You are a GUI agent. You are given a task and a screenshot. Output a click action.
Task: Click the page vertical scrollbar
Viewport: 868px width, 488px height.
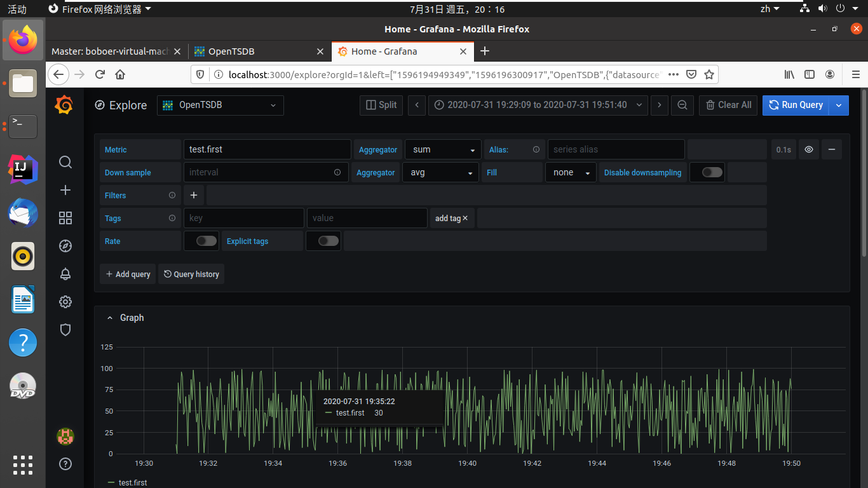tap(864, 172)
